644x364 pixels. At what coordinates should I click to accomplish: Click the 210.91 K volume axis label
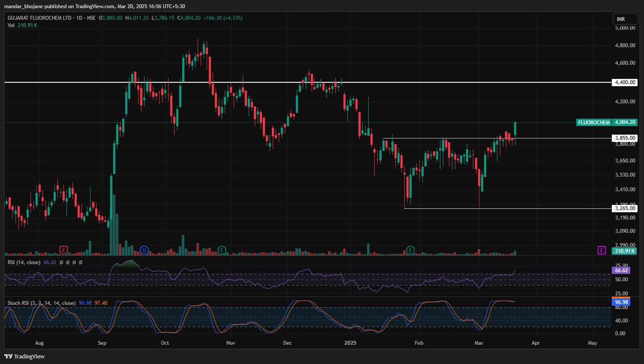point(625,251)
